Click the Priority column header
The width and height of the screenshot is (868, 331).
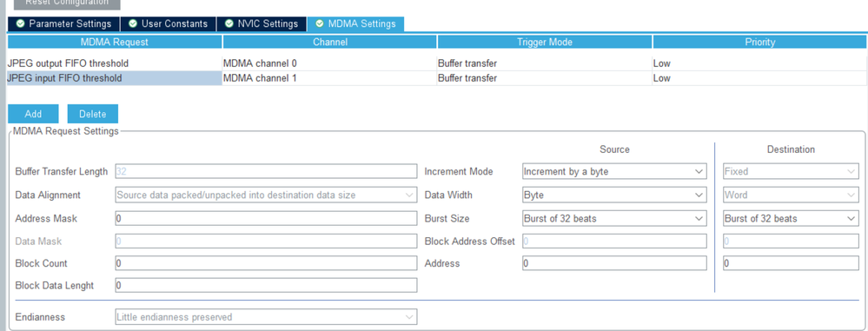pyautogui.click(x=759, y=42)
